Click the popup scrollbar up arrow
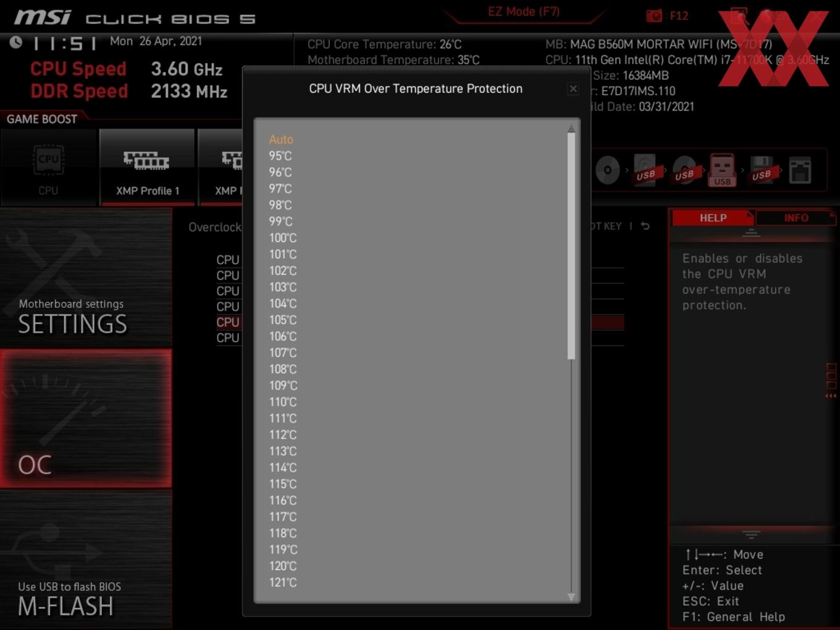This screenshot has width=840, height=630. 571,128
